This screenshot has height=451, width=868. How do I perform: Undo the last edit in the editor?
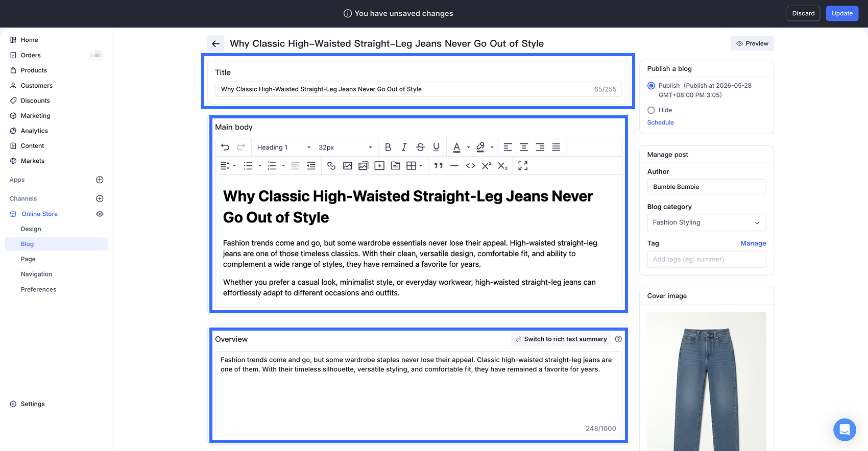pos(225,147)
